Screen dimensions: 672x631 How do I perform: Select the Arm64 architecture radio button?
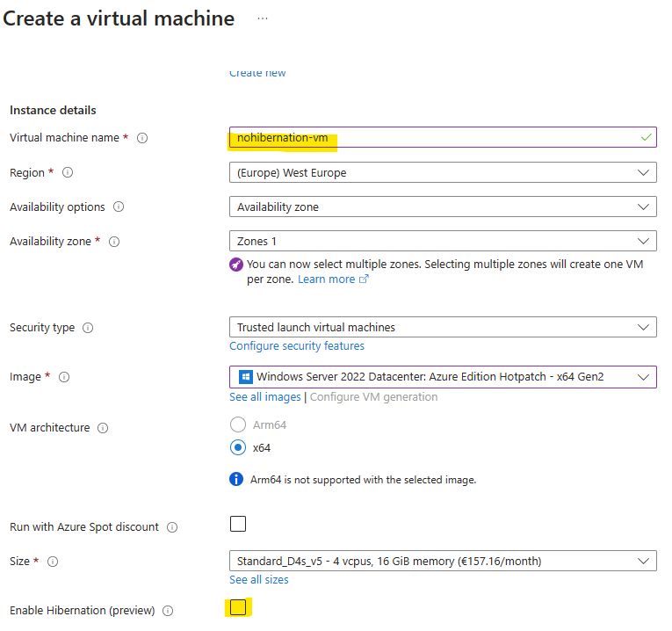coord(238,424)
